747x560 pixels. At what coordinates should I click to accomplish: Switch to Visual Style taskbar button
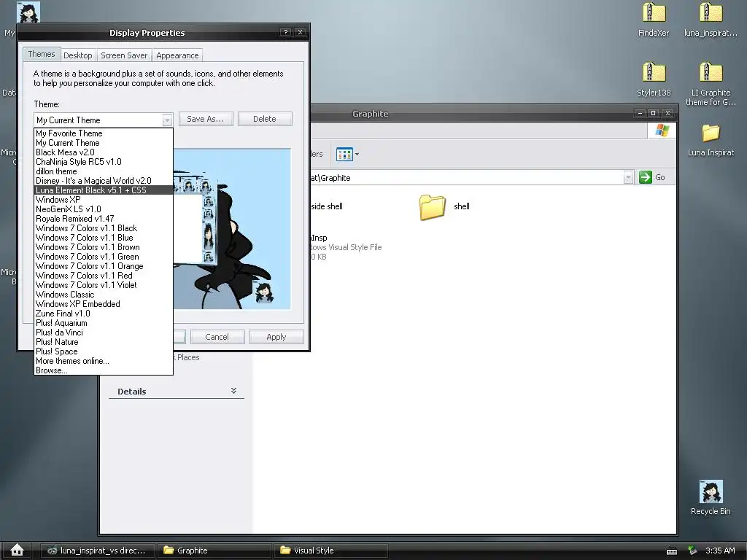coord(331,551)
